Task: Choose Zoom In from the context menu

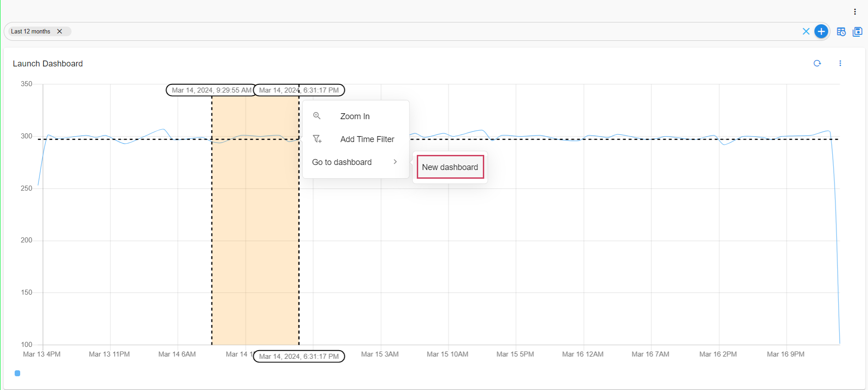Action: pos(354,116)
